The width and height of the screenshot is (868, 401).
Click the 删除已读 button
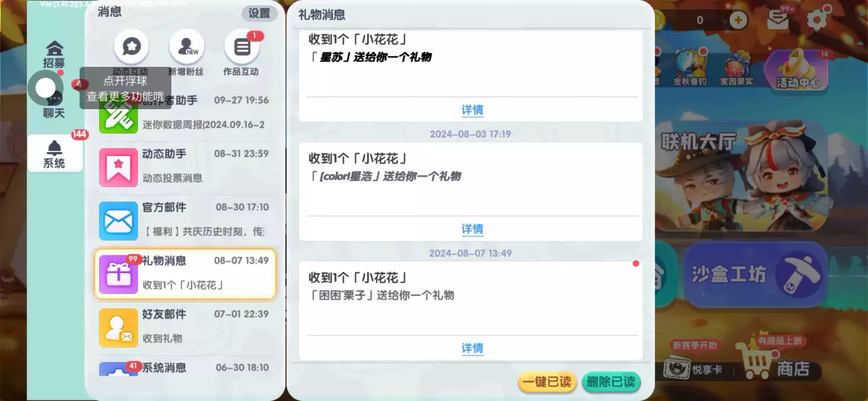(x=611, y=382)
